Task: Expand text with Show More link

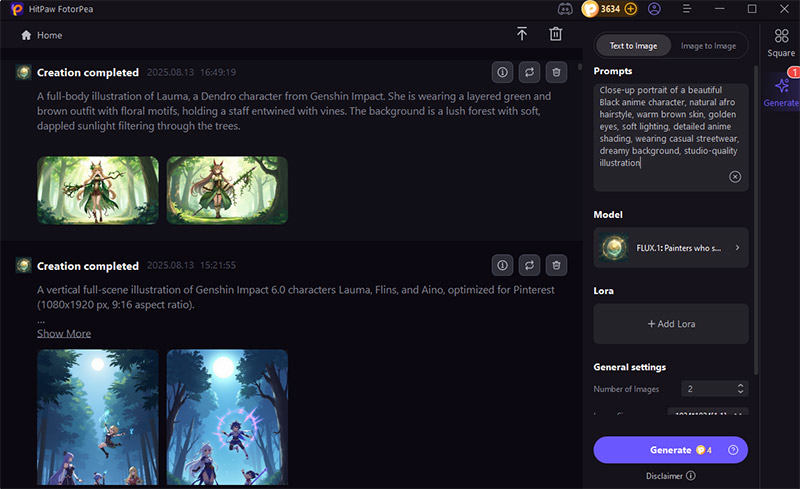Action: pos(64,333)
